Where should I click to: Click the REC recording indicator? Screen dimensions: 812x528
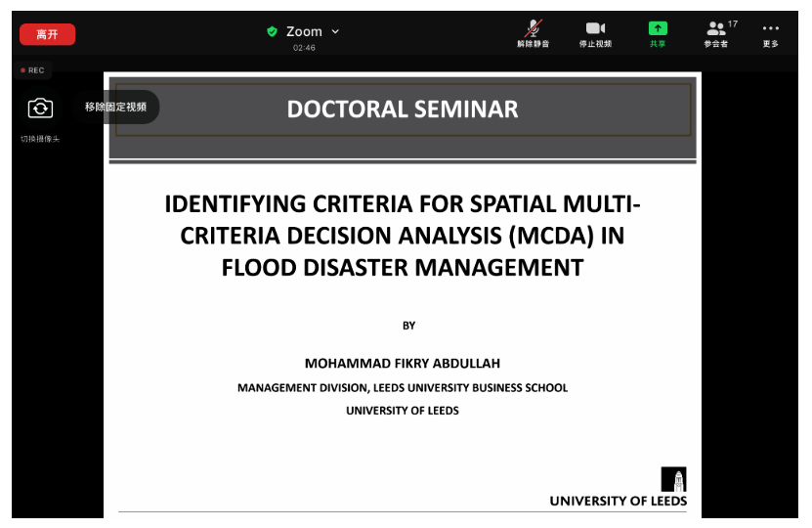(32, 70)
